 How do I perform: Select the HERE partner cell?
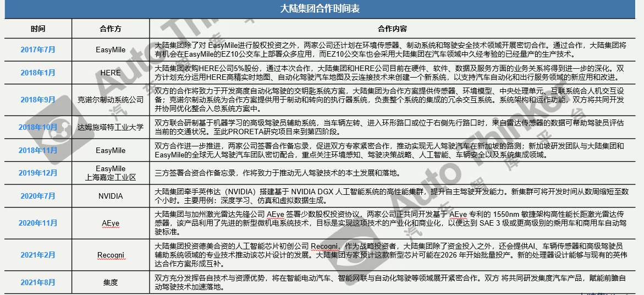click(x=111, y=73)
